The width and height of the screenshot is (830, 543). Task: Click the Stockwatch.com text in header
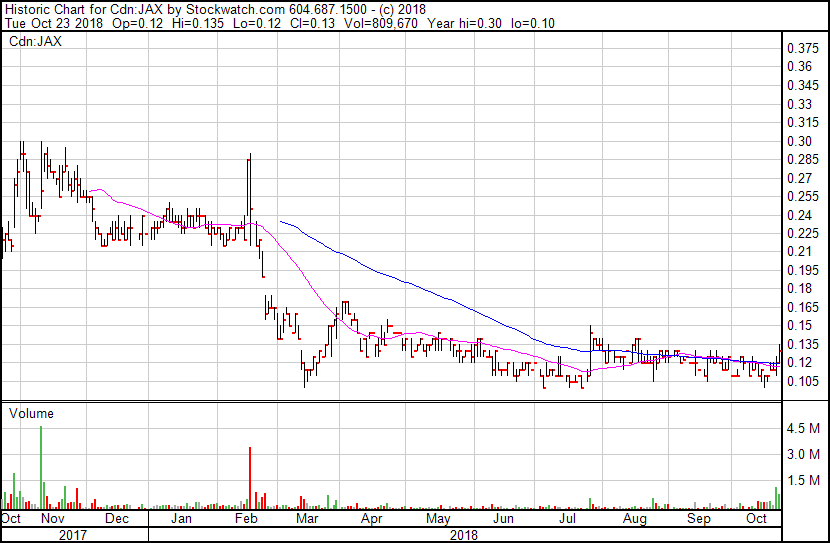tap(235, 9)
